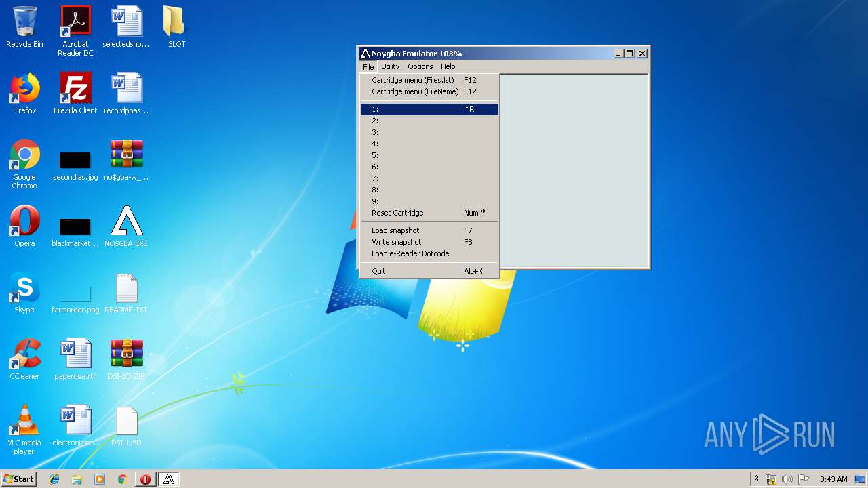Choose Cartridge menu (FileName)
This screenshot has width=868, height=488.
pyautogui.click(x=429, y=91)
